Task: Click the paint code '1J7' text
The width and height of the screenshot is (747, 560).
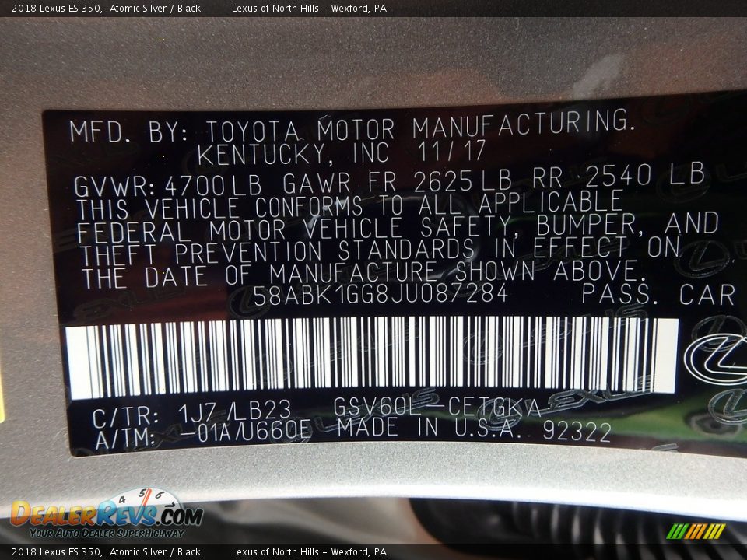Action: point(197,410)
